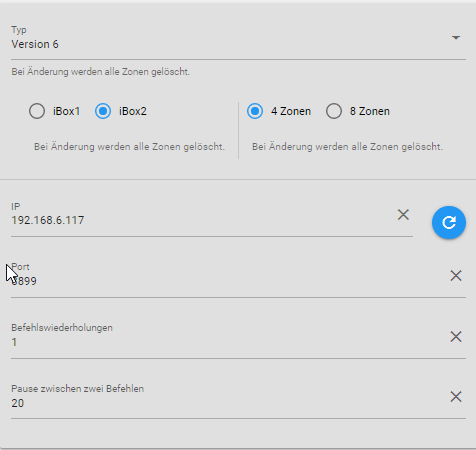Click the 8 Zonen text label
This screenshot has width=476, height=450.
point(370,111)
